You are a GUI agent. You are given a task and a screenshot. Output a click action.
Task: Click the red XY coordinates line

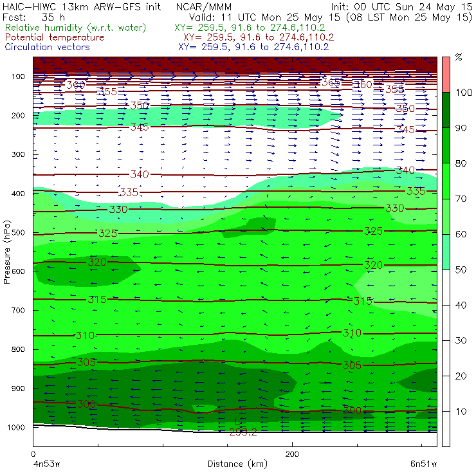(259, 37)
